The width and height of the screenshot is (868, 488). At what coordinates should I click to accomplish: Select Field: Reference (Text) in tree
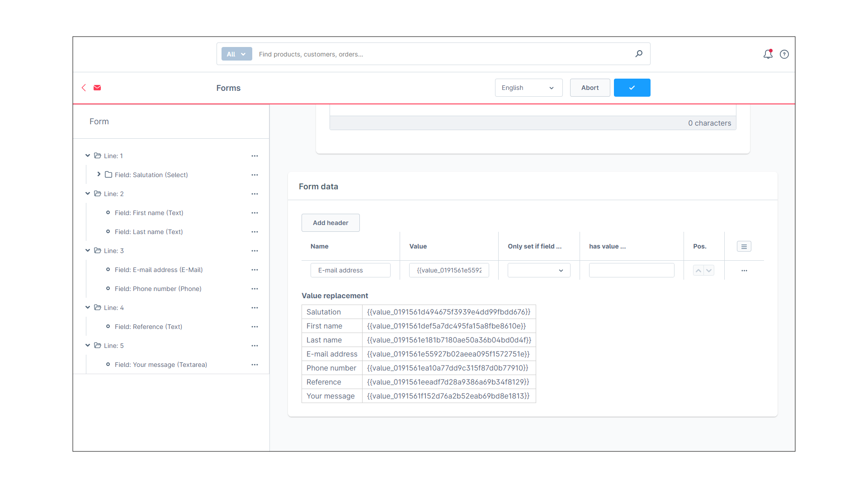point(148,327)
